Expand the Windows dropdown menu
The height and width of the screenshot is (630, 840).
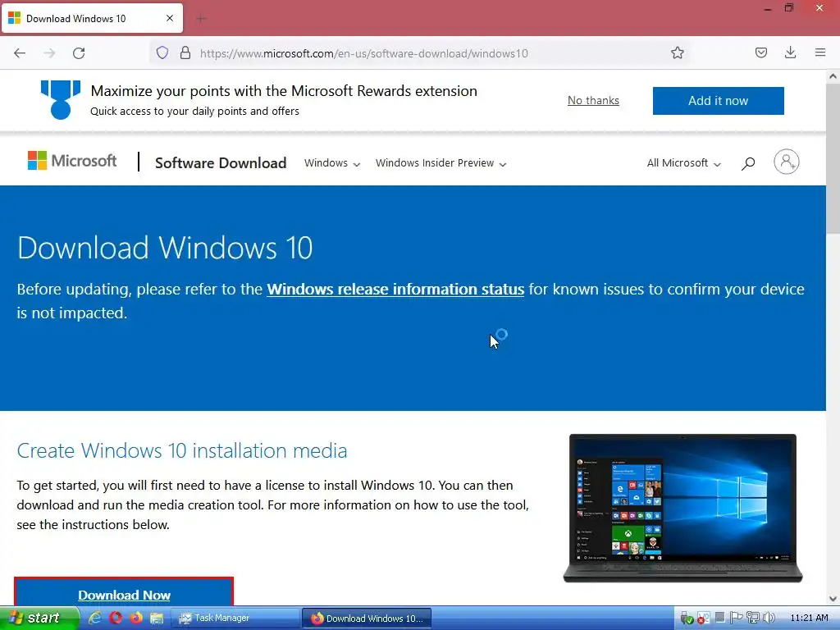[x=332, y=163]
